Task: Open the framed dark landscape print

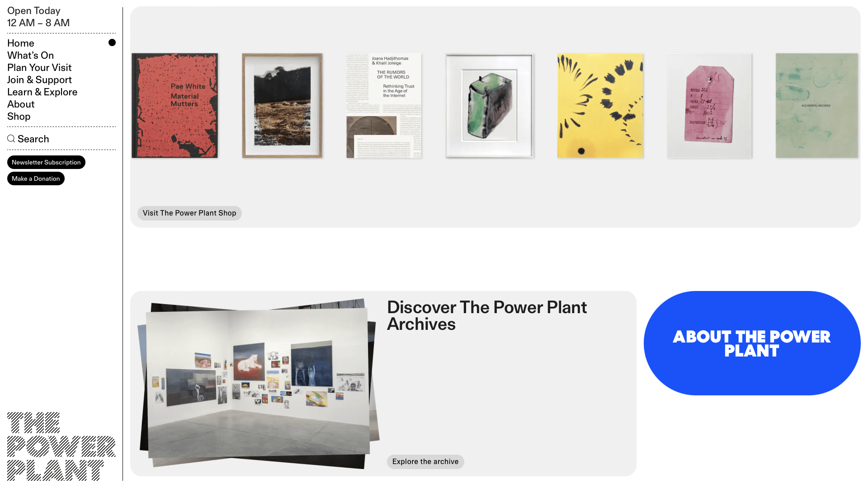Action: [x=282, y=106]
